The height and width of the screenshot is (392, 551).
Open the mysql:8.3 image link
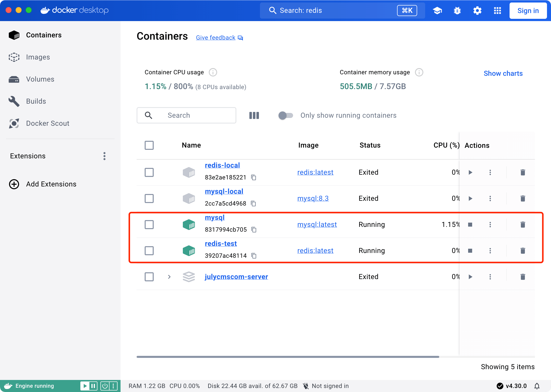313,199
